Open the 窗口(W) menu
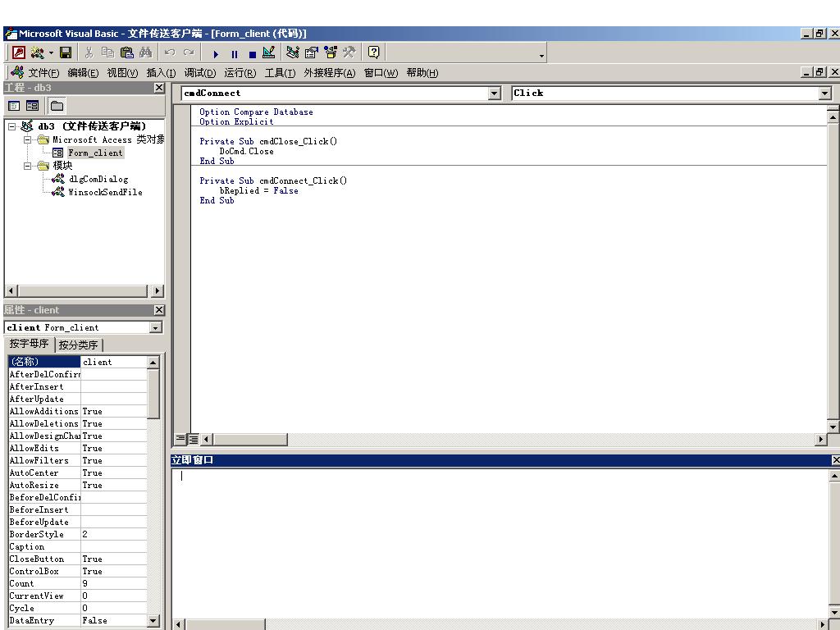 [381, 73]
